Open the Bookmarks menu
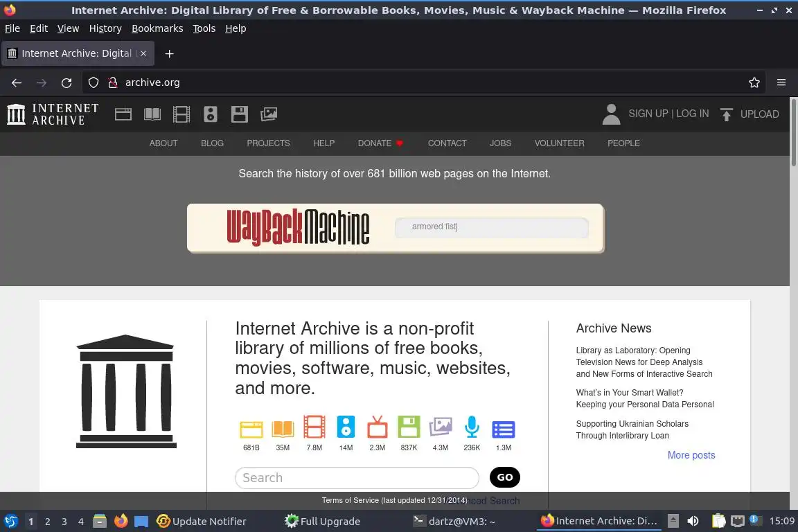The height and width of the screenshot is (532, 798). pos(157,28)
